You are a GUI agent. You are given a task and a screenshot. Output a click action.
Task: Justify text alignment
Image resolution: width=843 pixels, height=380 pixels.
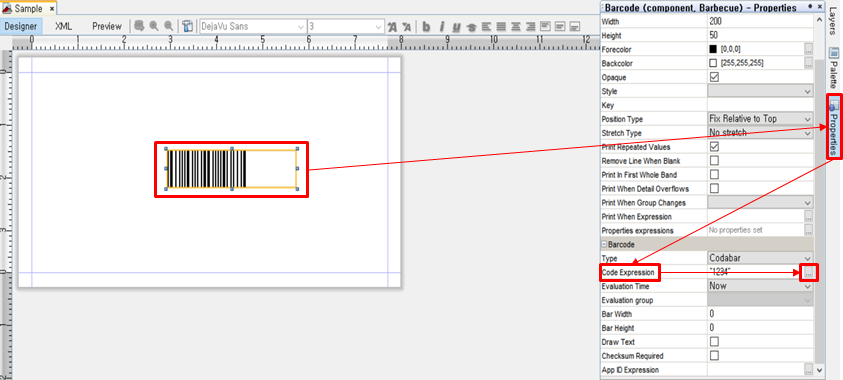pos(501,26)
